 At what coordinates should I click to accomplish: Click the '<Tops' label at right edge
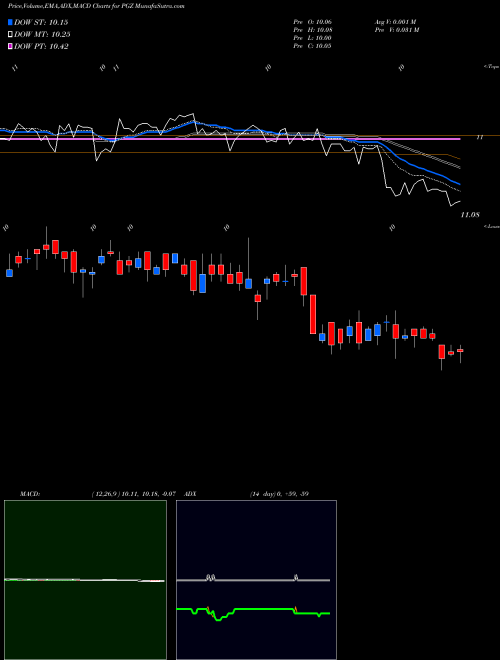491,67
